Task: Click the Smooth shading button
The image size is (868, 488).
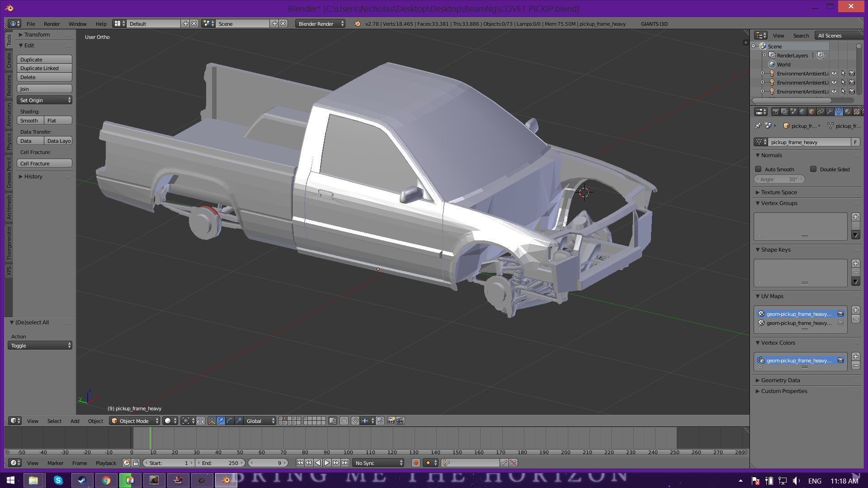Action: coord(30,121)
